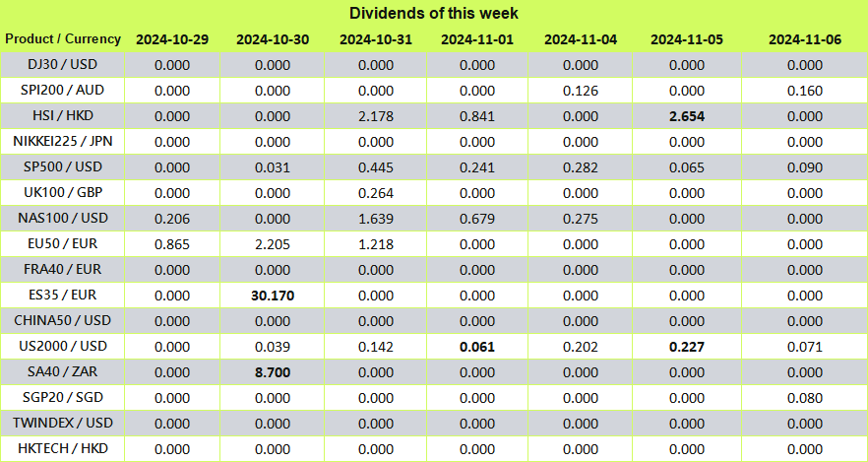Viewport: 868px width, 462px height.
Task: Click the bold 30.170 ES35 value
Action: pyautogui.click(x=273, y=296)
